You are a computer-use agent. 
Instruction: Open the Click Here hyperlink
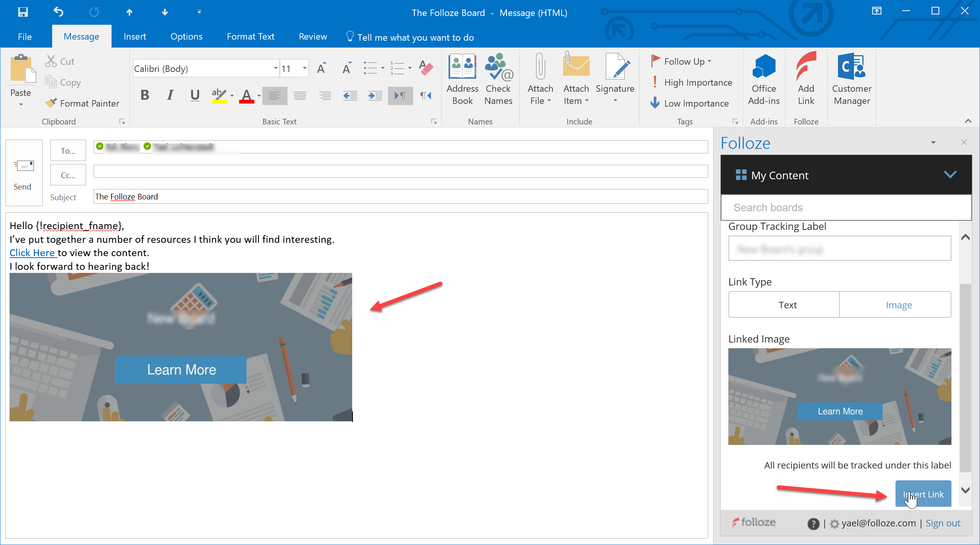click(x=32, y=252)
